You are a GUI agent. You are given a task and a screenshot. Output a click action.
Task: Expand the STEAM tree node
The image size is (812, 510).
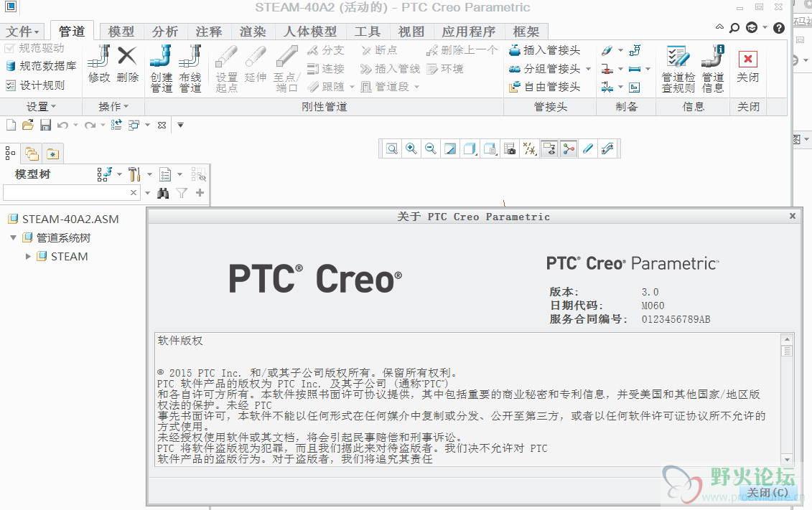click(x=28, y=257)
